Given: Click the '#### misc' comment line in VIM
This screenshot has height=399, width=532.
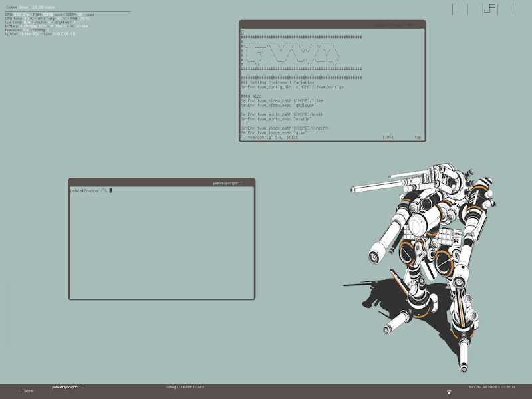Looking at the screenshot, I should click(x=251, y=96).
